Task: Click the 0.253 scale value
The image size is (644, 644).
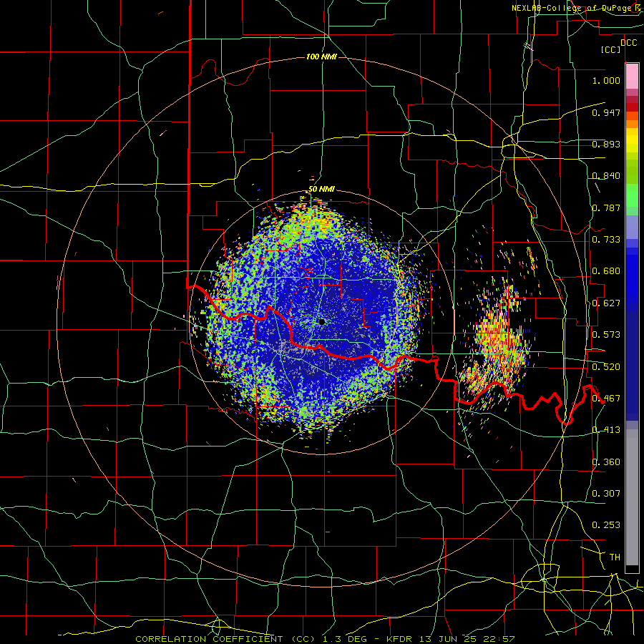Action: coord(606,525)
